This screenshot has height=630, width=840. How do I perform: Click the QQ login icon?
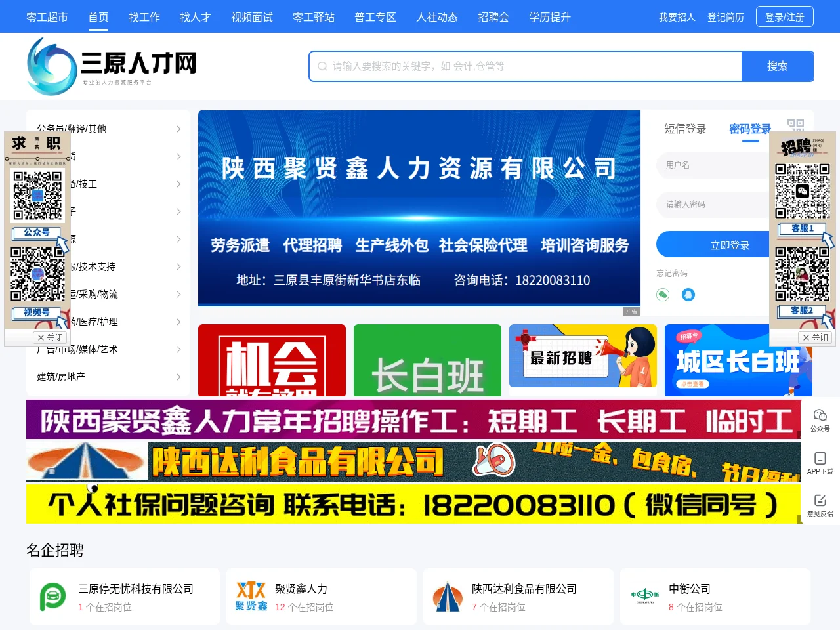[688, 295]
